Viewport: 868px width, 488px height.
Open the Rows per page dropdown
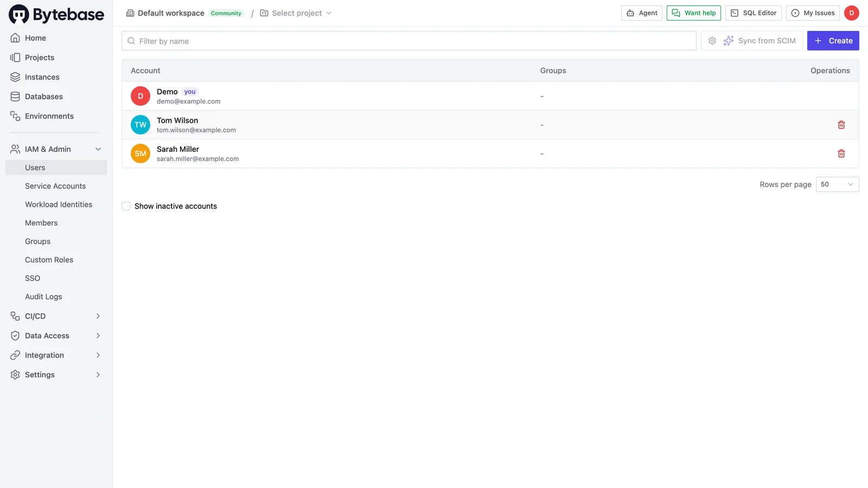pos(837,184)
